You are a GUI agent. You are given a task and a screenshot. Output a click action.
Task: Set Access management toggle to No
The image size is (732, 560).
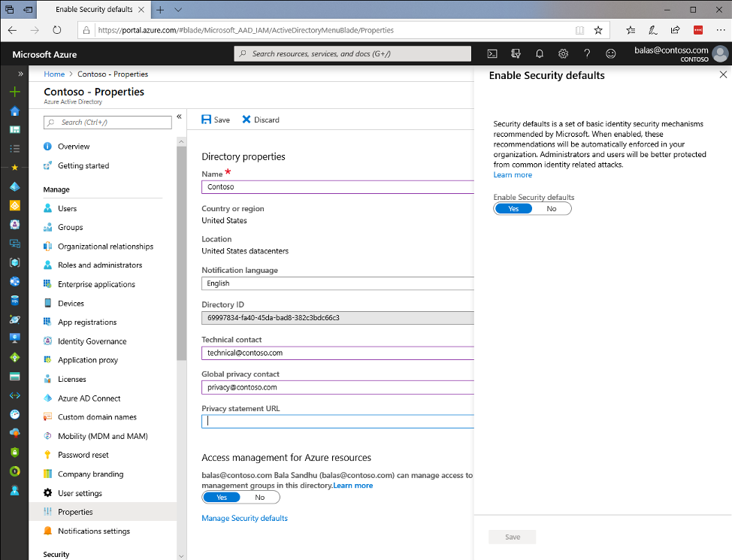(x=260, y=498)
